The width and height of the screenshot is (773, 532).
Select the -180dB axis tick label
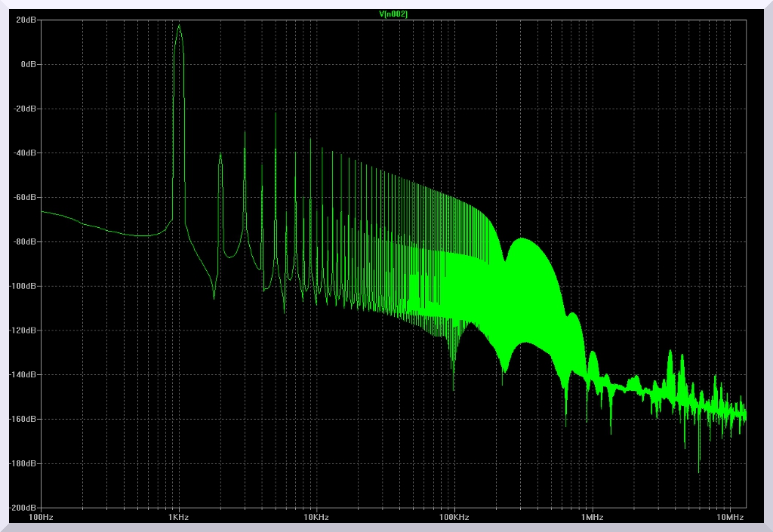[x=24, y=464]
